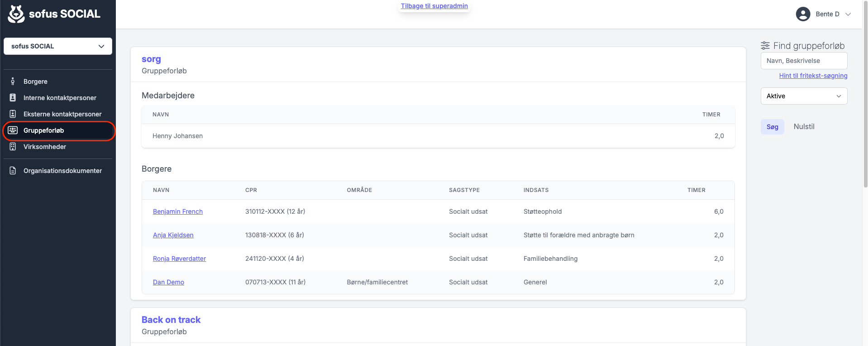Click the Bente D user avatar icon
This screenshot has height=346, width=868.
point(803,14)
